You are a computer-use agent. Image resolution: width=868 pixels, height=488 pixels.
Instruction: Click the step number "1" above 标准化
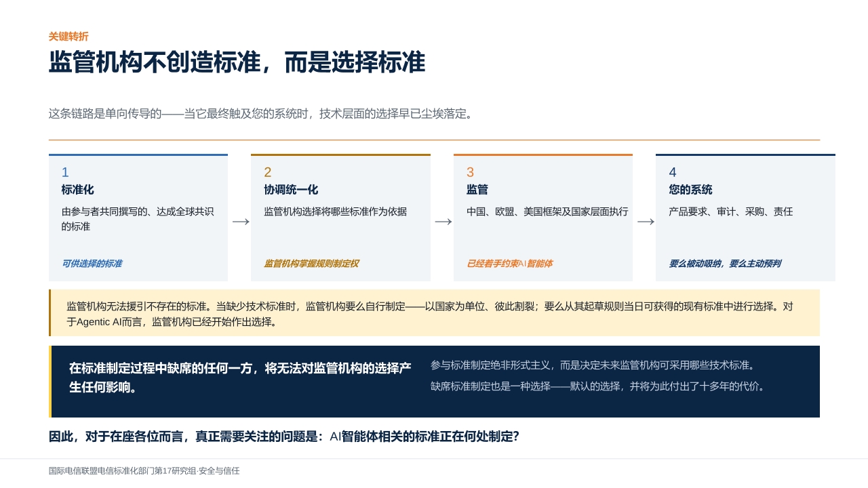(x=65, y=172)
